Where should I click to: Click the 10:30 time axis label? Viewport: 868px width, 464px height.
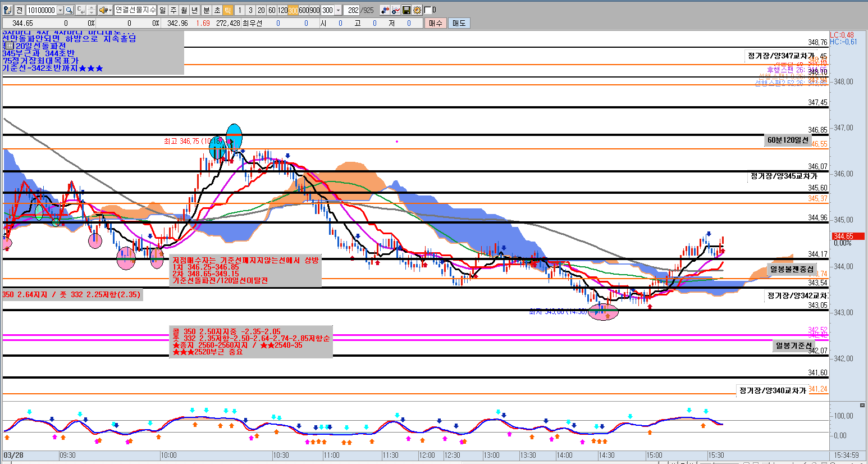pyautogui.click(x=281, y=455)
